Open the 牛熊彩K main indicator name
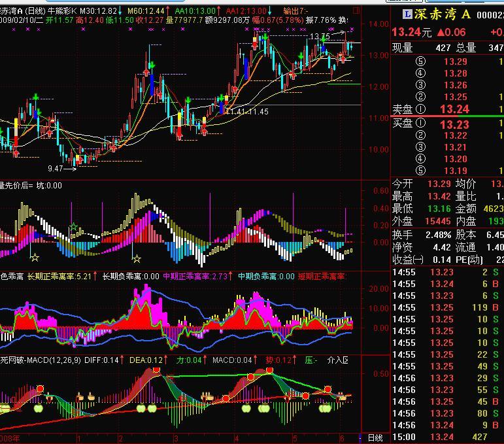Image resolution: width=504 pixels, height=444 pixels. click(x=63, y=11)
